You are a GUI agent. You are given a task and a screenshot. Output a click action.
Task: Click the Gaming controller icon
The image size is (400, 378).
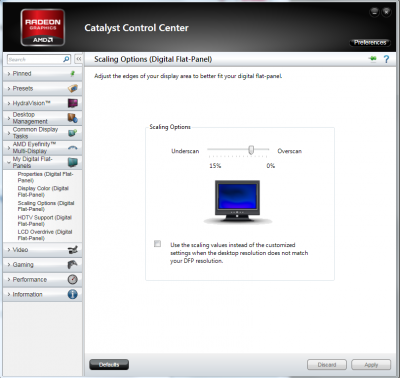point(73,265)
